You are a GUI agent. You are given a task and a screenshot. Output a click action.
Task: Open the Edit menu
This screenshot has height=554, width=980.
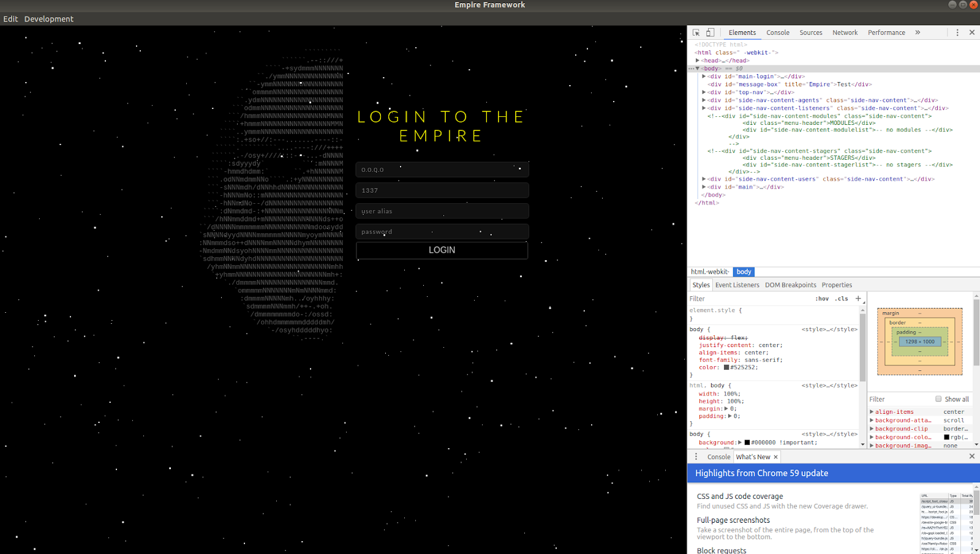coord(10,19)
